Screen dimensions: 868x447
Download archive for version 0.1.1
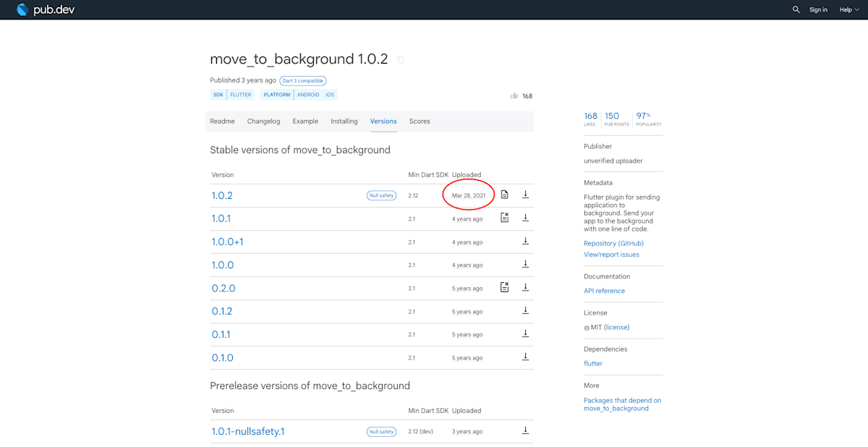tap(526, 333)
